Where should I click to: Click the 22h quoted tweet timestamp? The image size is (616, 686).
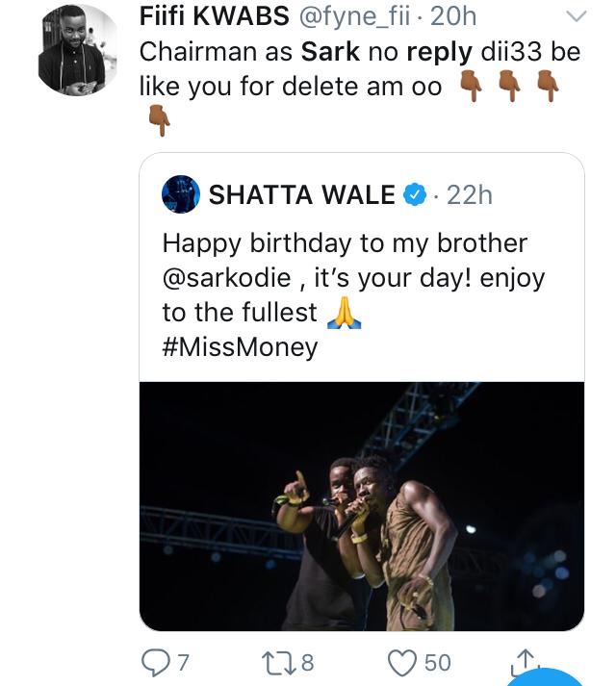click(470, 194)
